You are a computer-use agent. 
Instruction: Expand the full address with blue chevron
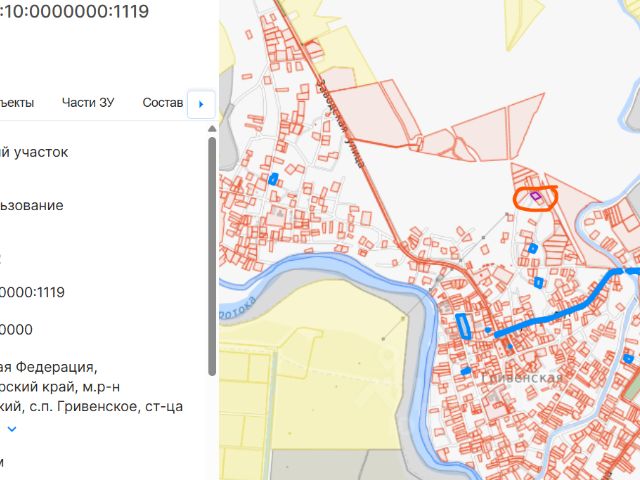[12, 429]
